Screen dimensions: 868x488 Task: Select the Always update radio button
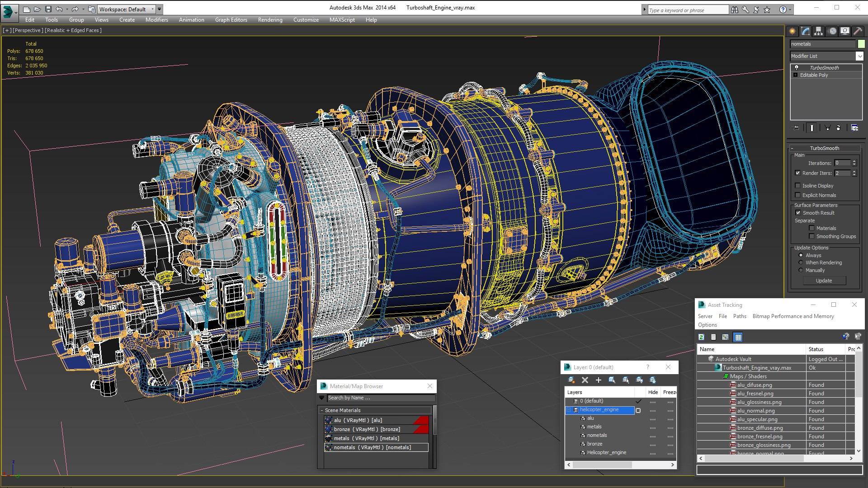tap(801, 255)
